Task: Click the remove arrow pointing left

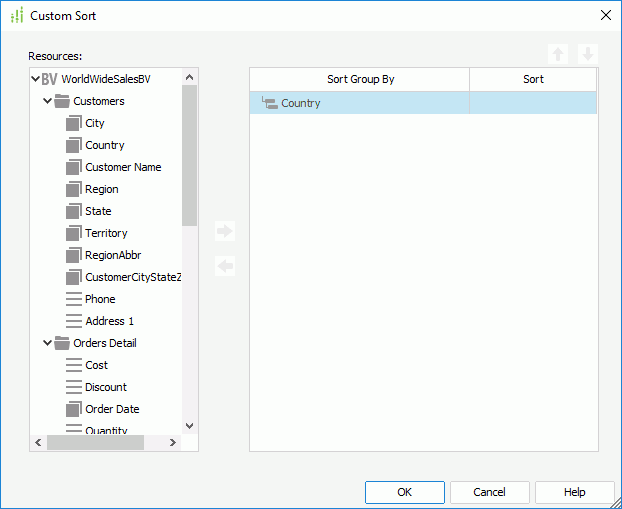Action: (225, 266)
